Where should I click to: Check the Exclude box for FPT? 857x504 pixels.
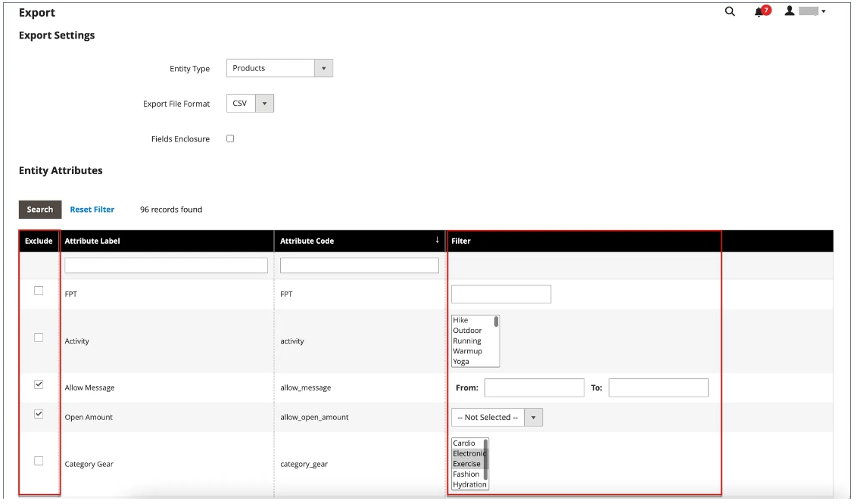pyautogui.click(x=39, y=291)
